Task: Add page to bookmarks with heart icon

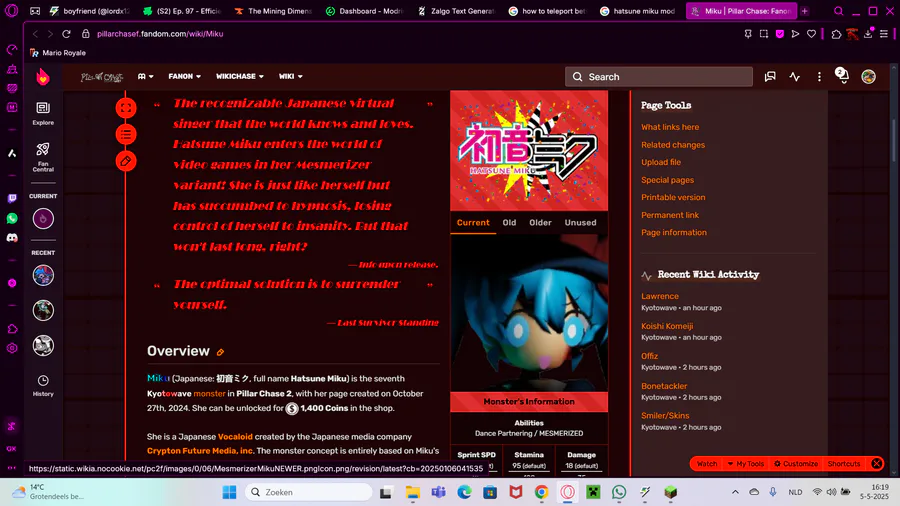Action: pos(811,34)
